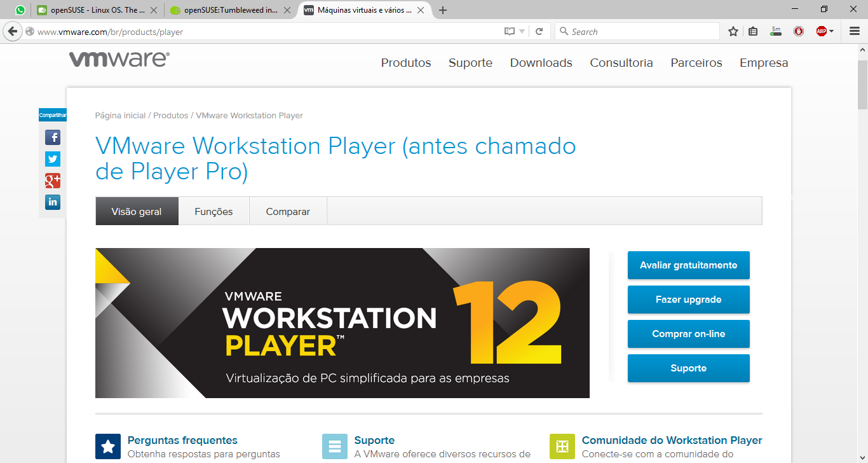
Task: Open the Empresa navigation menu
Action: click(764, 63)
